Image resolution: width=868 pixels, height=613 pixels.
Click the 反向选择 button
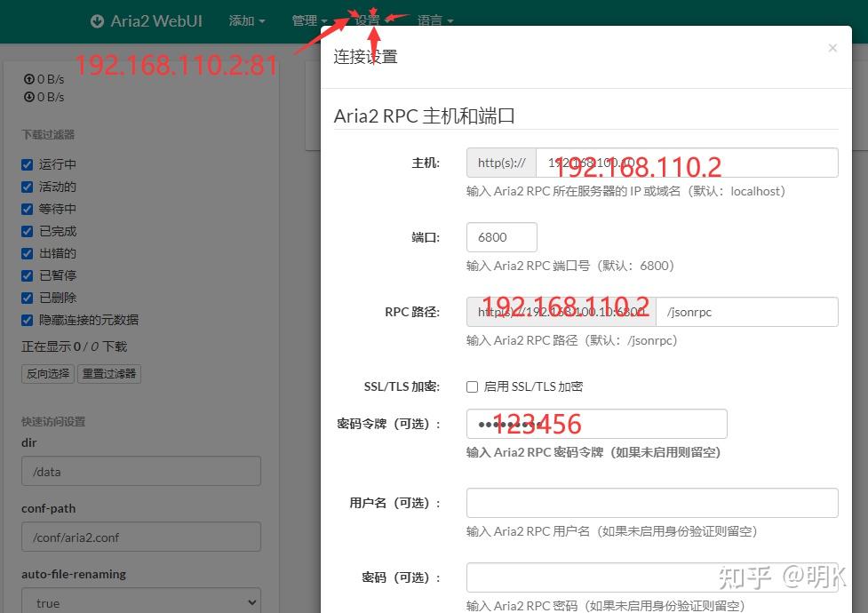(x=47, y=373)
